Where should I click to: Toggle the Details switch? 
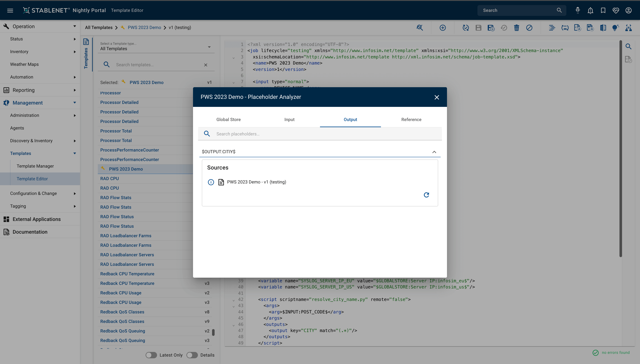coord(192,355)
